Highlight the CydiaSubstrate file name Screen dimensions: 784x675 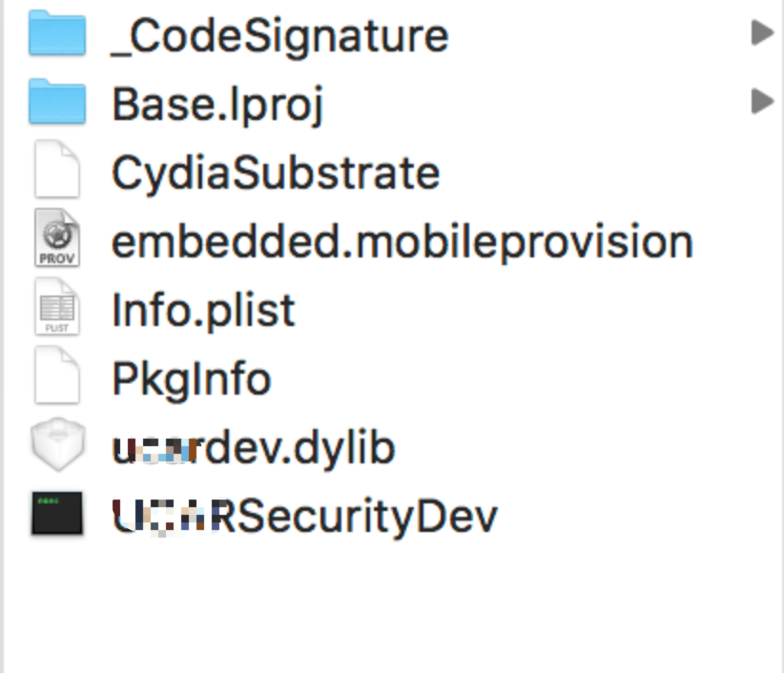click(276, 173)
